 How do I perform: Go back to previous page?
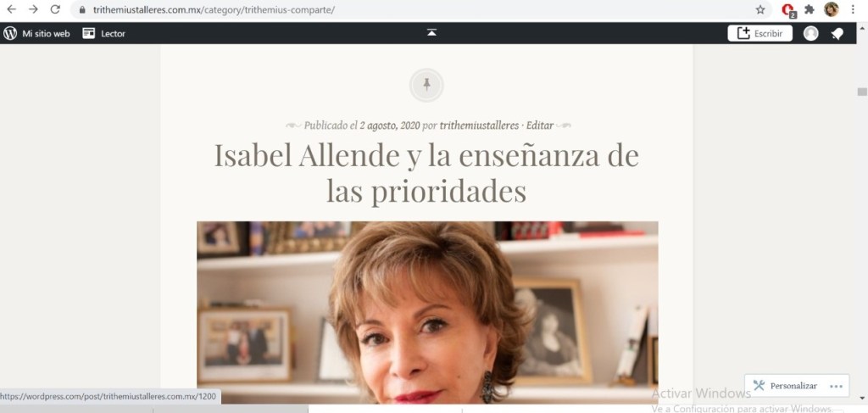[11, 9]
